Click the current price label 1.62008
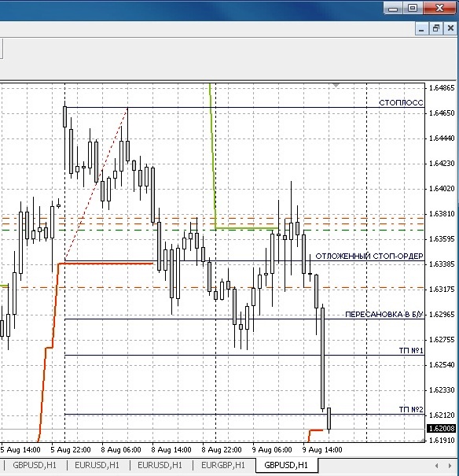The image size is (459, 476). [x=442, y=428]
